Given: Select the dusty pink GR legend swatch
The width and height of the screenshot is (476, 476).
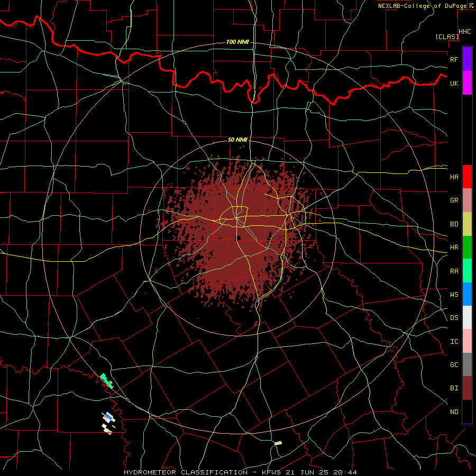Looking at the screenshot, I should tap(467, 200).
